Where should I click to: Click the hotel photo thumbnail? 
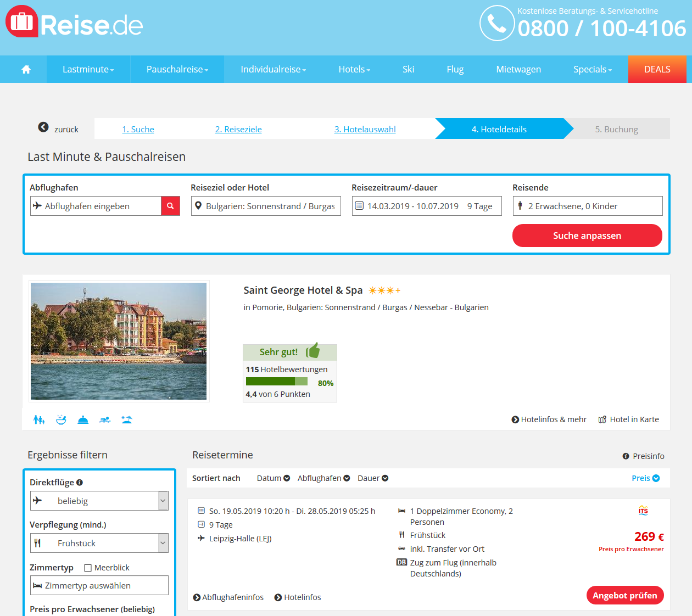click(x=119, y=341)
